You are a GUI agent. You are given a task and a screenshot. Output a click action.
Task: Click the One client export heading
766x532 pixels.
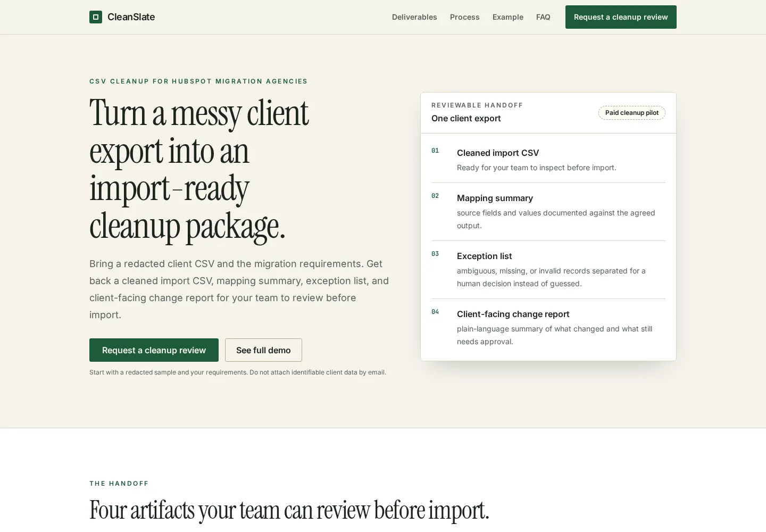[466, 118]
